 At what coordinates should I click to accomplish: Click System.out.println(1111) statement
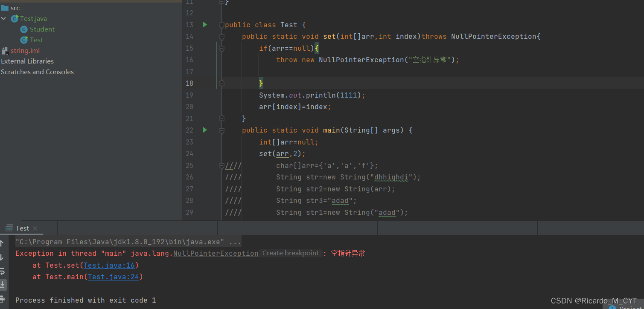click(312, 95)
